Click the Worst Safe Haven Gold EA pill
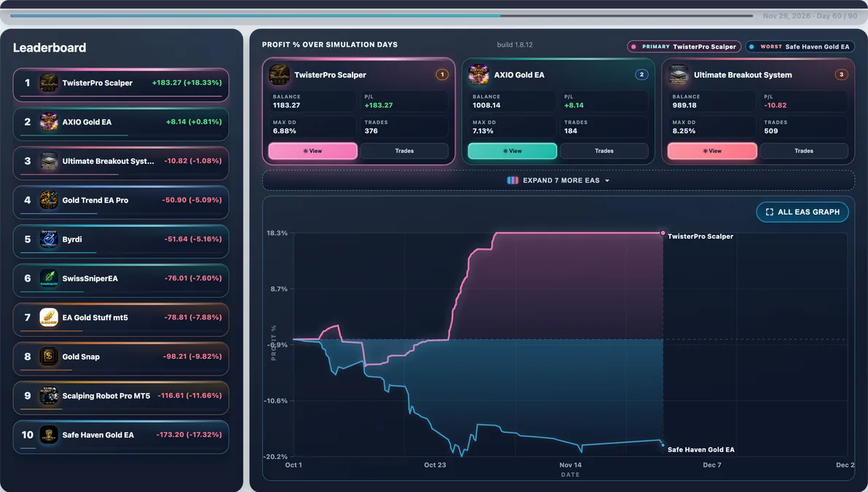The width and height of the screenshot is (868, 492). [800, 47]
